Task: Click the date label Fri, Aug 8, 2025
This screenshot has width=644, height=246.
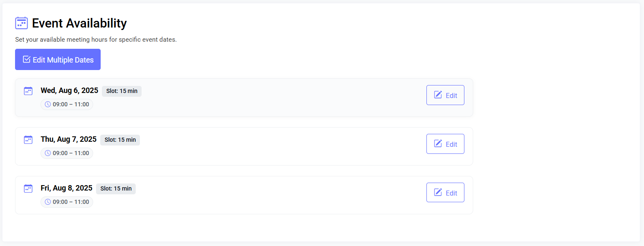Action: point(66,188)
